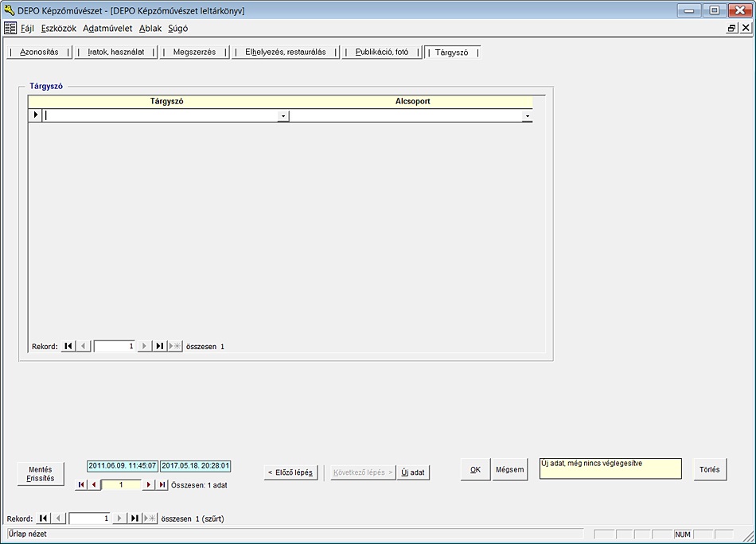756x544 pixels.
Task: Open the Tárgyszó column dropdown arrow
Action: coord(283,116)
